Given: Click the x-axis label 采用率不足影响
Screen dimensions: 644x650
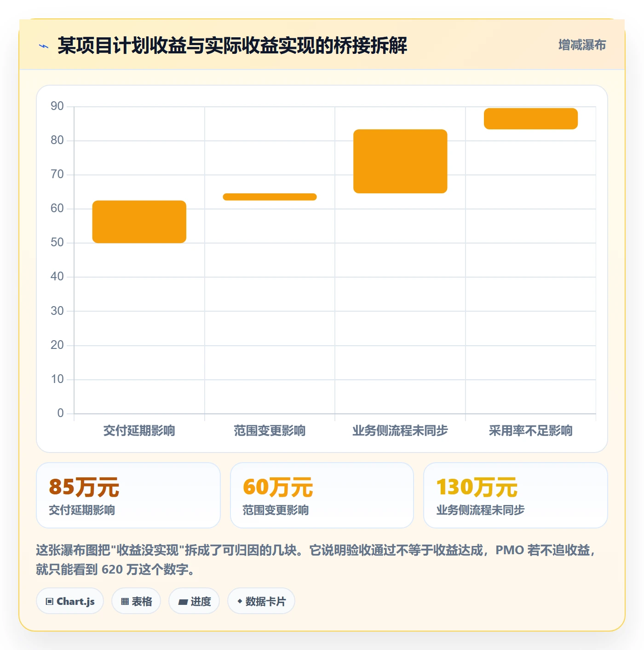Looking at the screenshot, I should (531, 431).
